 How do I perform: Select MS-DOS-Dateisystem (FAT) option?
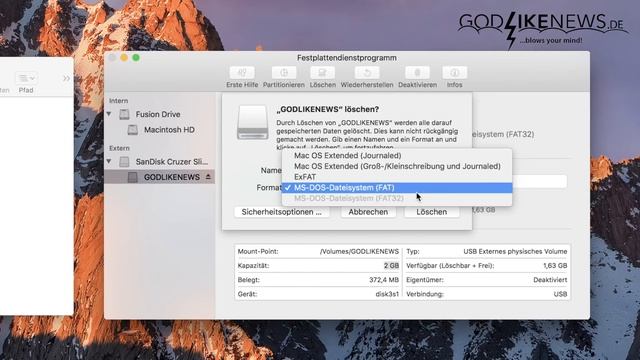[x=397, y=188]
